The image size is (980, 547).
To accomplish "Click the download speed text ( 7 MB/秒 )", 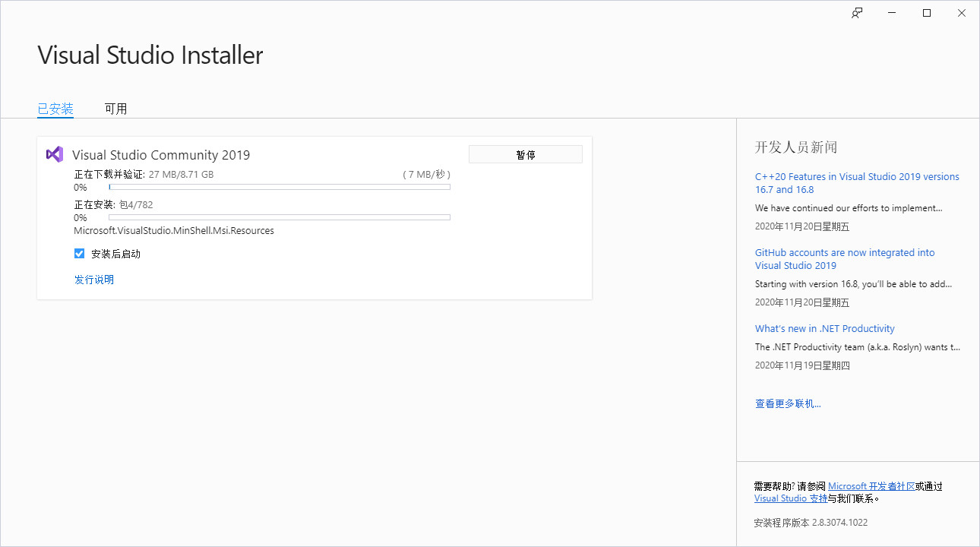I will pyautogui.click(x=428, y=172).
